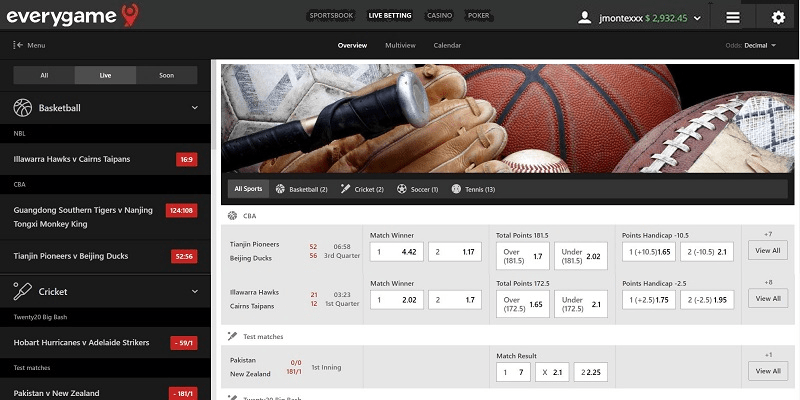Open Guangdong Southern Tigers v Nanjing match

[105, 217]
